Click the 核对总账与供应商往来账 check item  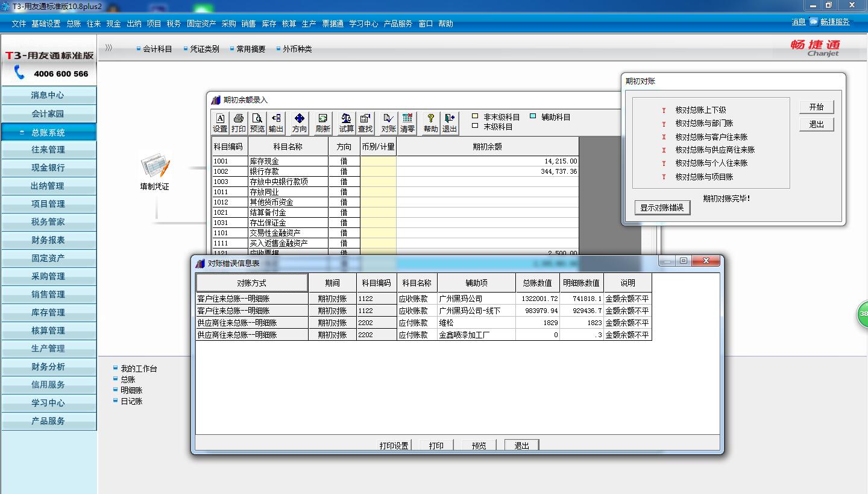click(715, 150)
